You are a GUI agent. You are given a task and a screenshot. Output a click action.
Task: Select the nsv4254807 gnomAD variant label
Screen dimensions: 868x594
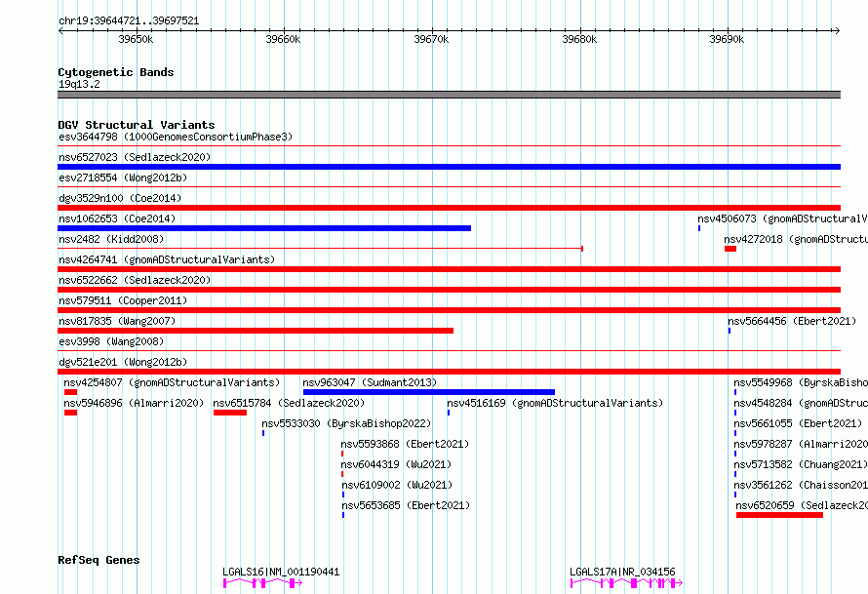172,382
